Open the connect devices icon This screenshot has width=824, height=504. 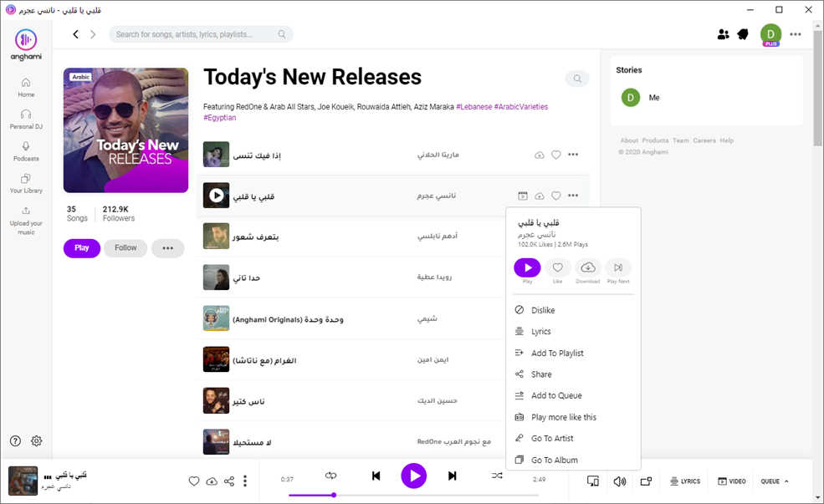tap(593, 481)
